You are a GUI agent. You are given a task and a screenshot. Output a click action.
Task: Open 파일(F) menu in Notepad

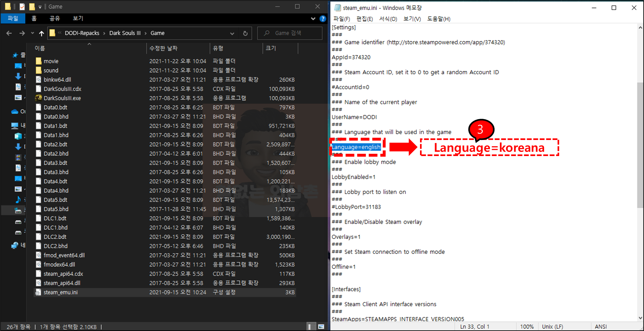[x=342, y=19]
